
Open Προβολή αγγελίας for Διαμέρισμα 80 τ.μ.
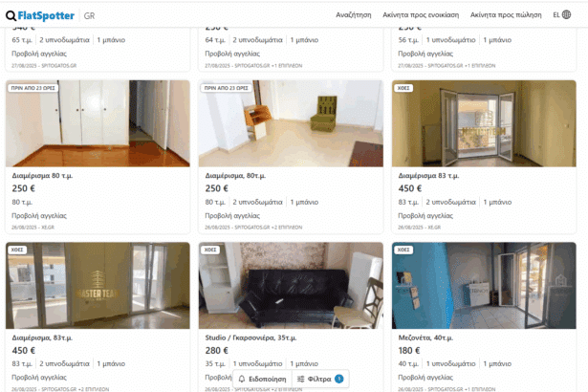pyautogui.click(x=39, y=216)
